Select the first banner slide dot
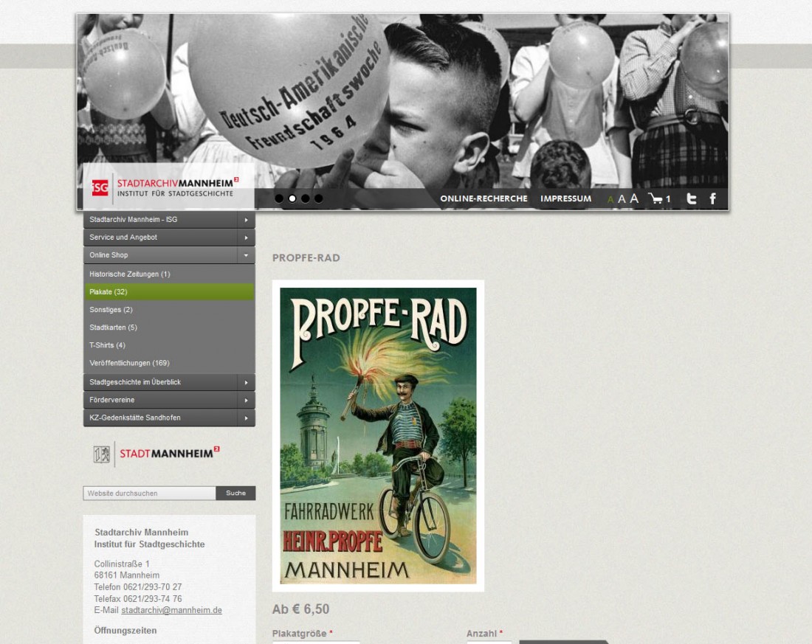812x644 pixels. [279, 198]
